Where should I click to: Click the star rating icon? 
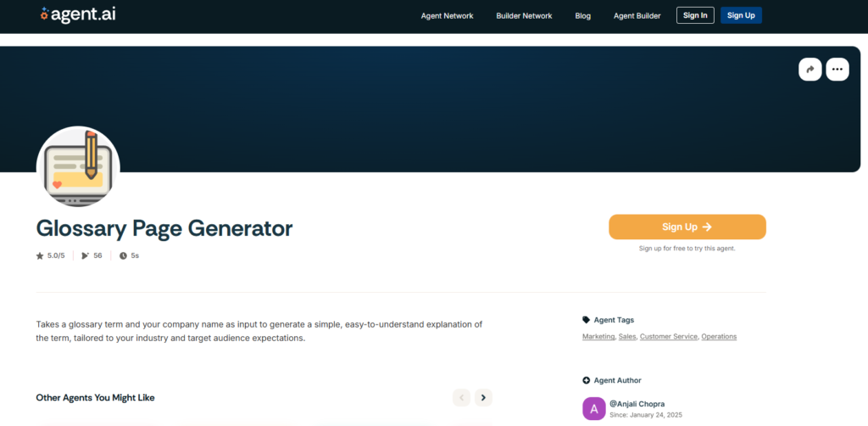(40, 255)
